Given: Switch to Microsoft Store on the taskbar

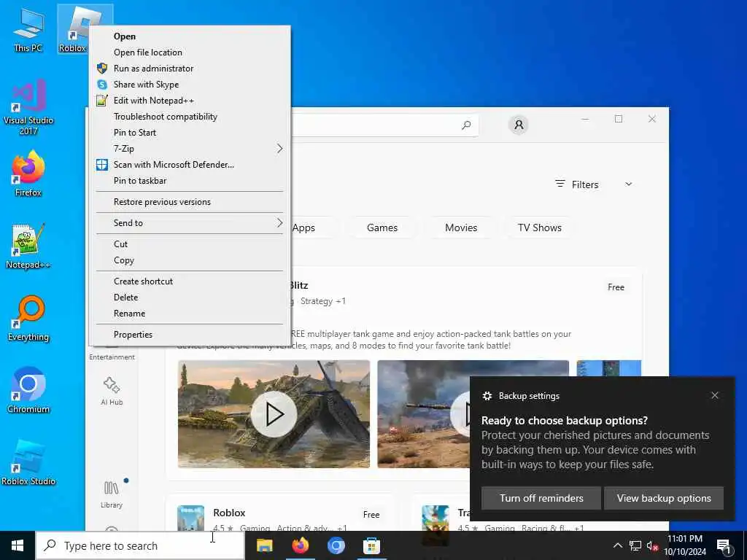Looking at the screenshot, I should (371, 545).
